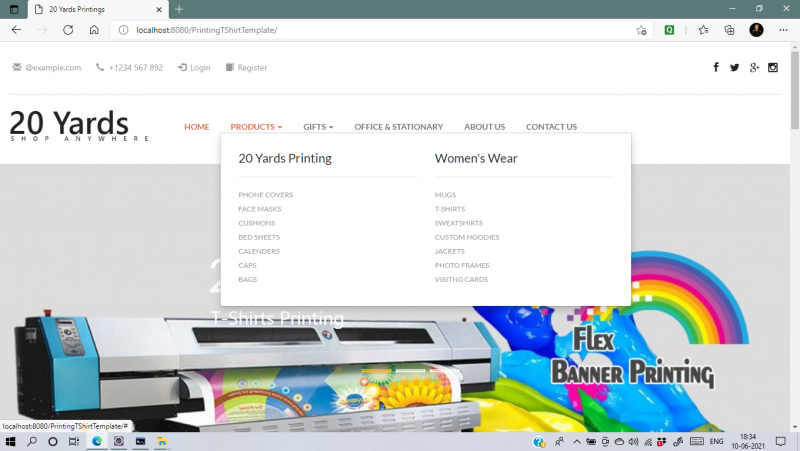Screen dimensions: 800x451
Task: Open the Collections icon in toolbar
Action: [730, 30]
